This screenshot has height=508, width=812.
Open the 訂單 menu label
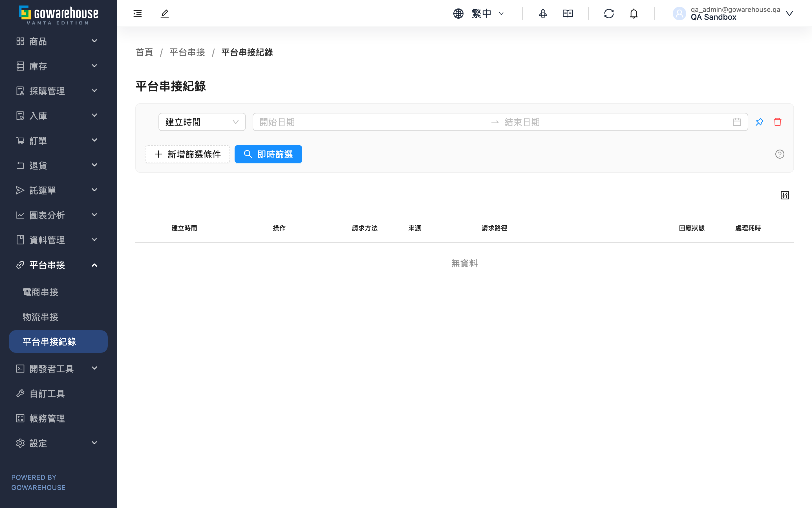[x=38, y=141]
